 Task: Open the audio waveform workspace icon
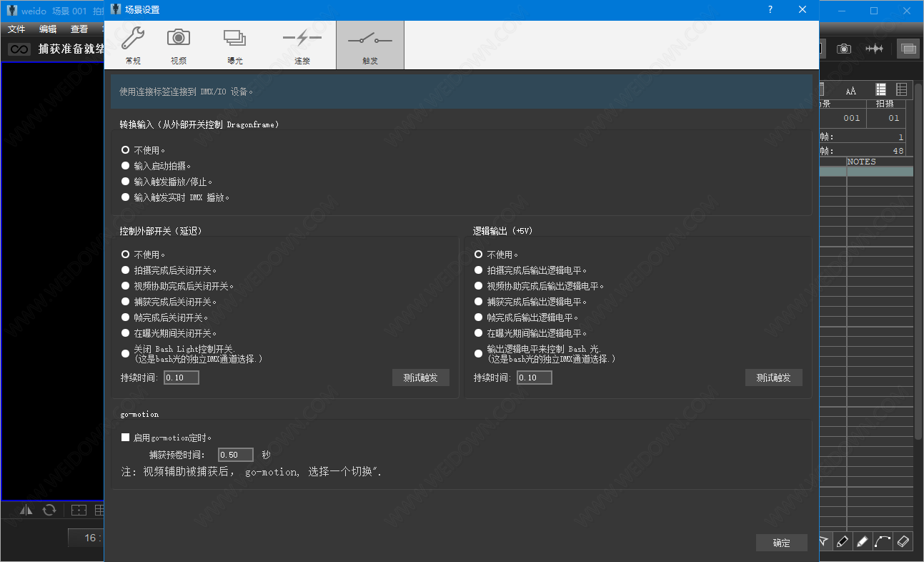(x=875, y=49)
